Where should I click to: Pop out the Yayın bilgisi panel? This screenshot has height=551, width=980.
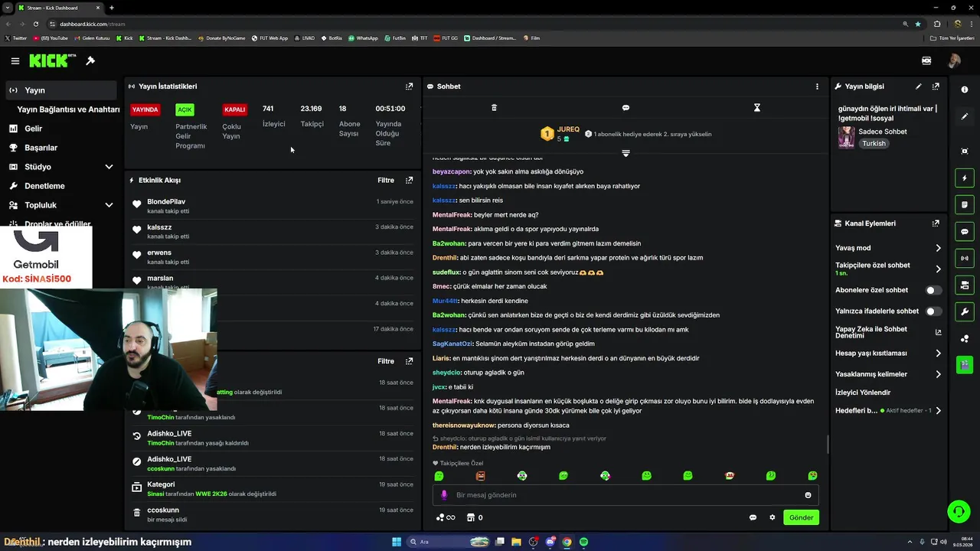(x=936, y=86)
